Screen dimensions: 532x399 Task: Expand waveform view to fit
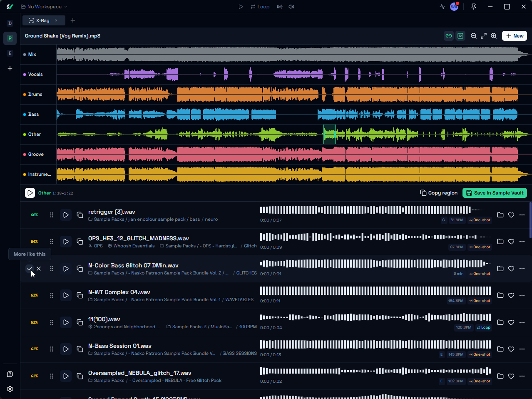[484, 36]
